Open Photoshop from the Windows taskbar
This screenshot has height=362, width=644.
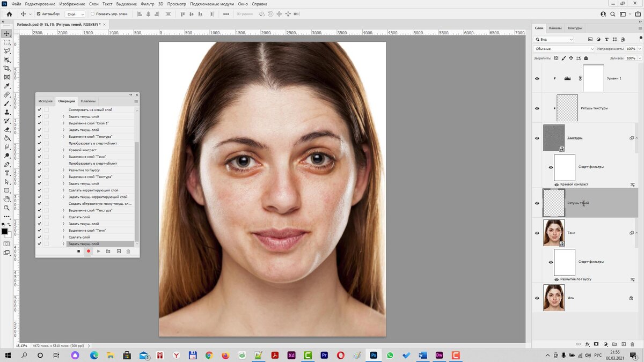374,355
